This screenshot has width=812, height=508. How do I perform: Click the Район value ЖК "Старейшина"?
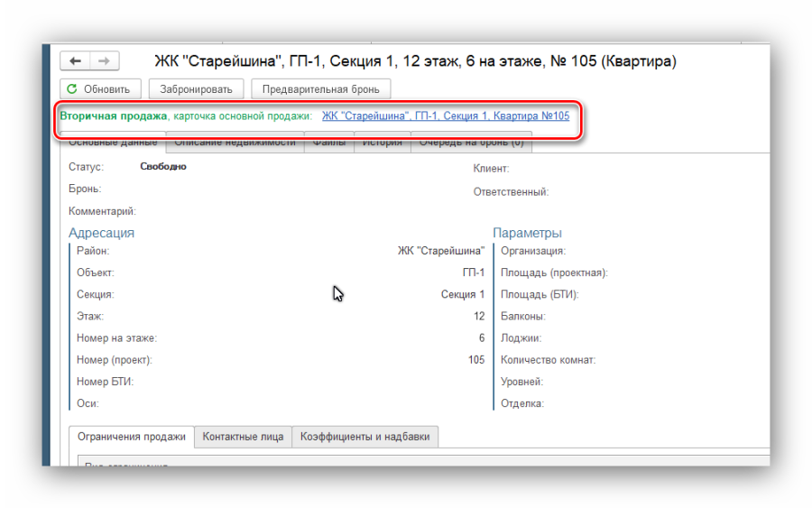440,251
